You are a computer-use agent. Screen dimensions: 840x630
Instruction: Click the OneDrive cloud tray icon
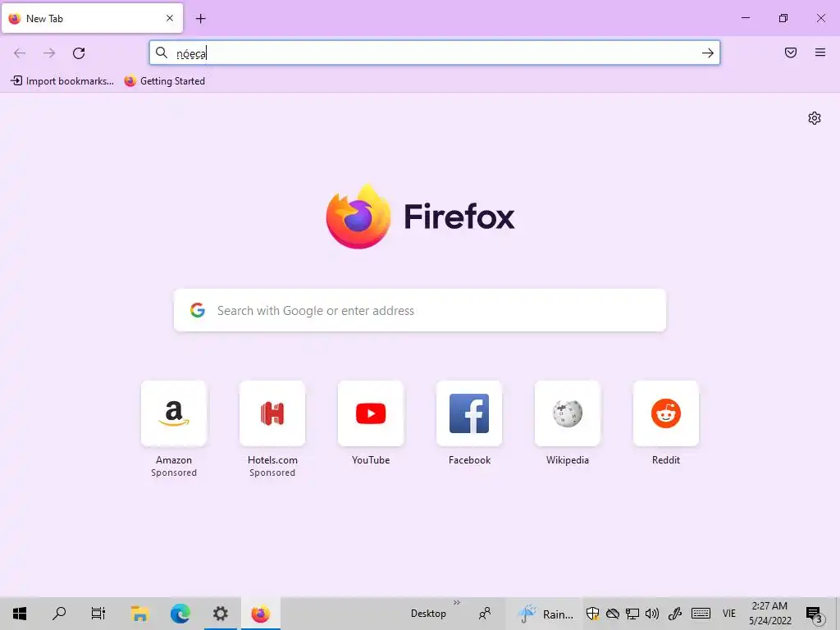tap(612, 614)
